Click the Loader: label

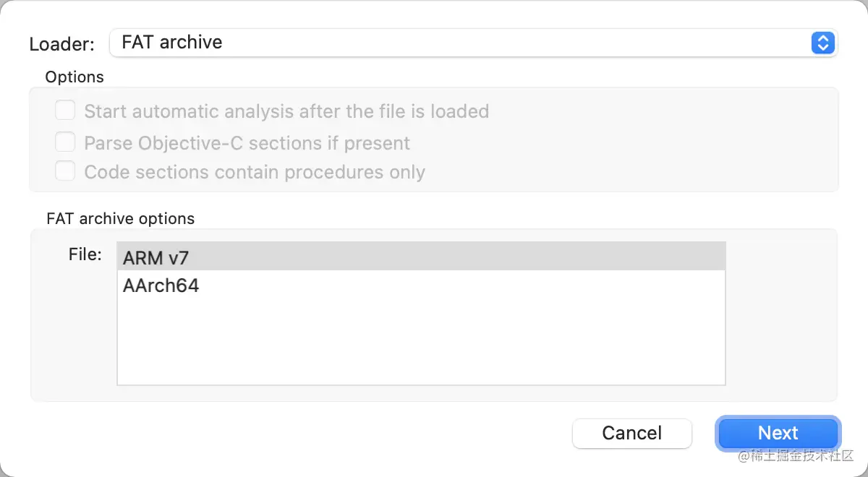pyautogui.click(x=61, y=44)
